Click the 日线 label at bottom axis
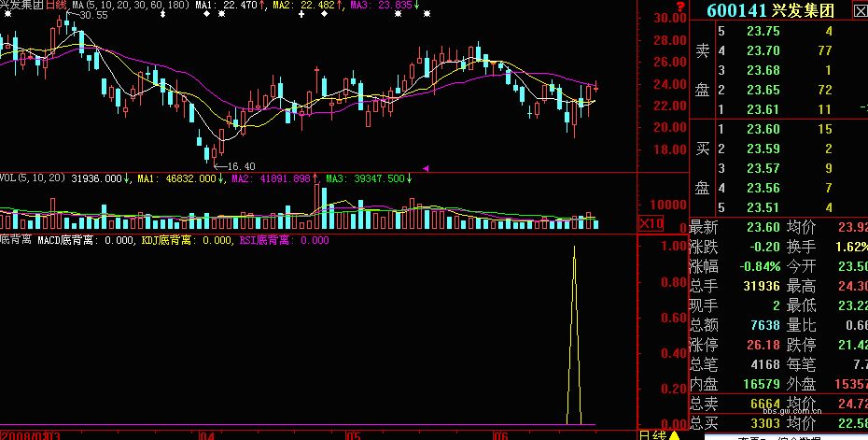Screen dimensions: 868x440 coord(651,434)
